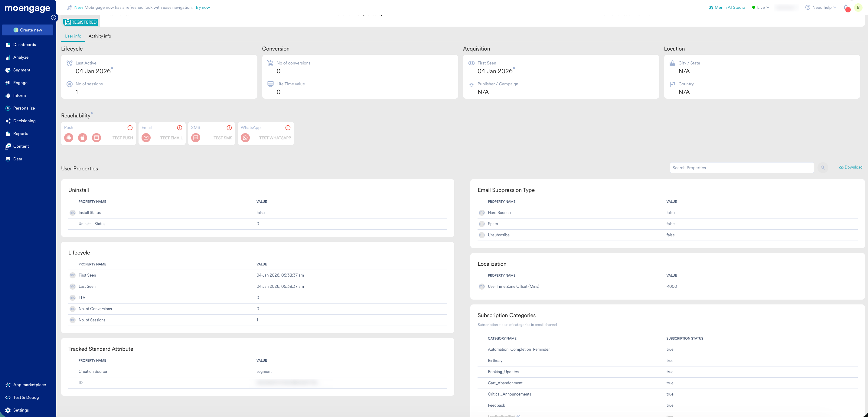Click the App marketplace icon
868x417 pixels.
pyautogui.click(x=8, y=385)
